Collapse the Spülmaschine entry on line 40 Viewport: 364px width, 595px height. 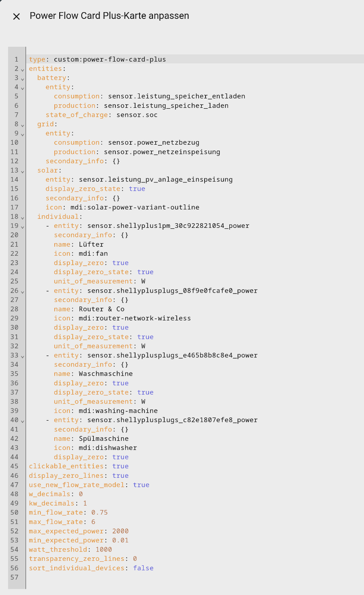(x=22, y=420)
